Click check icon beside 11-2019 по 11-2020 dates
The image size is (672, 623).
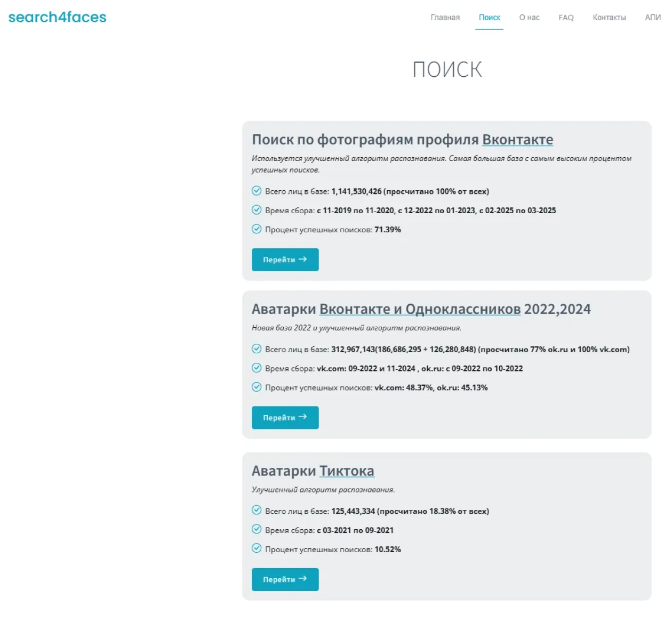point(257,210)
